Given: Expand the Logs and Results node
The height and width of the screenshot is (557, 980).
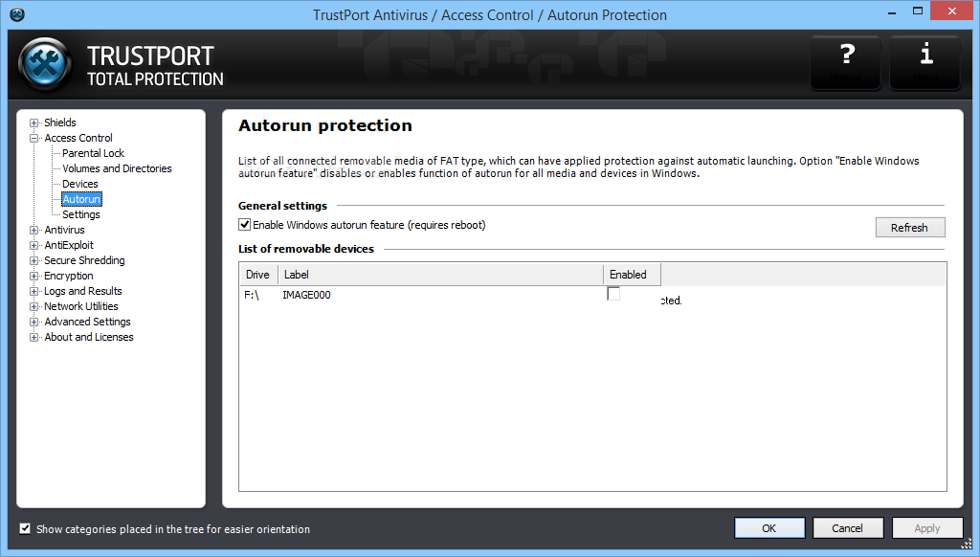Looking at the screenshot, I should coord(34,291).
